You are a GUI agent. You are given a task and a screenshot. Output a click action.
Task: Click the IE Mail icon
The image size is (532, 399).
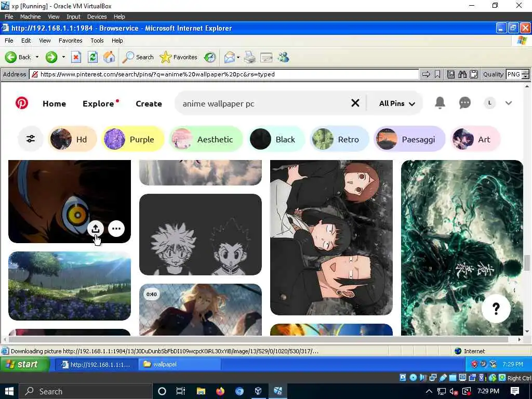pyautogui.click(x=229, y=57)
